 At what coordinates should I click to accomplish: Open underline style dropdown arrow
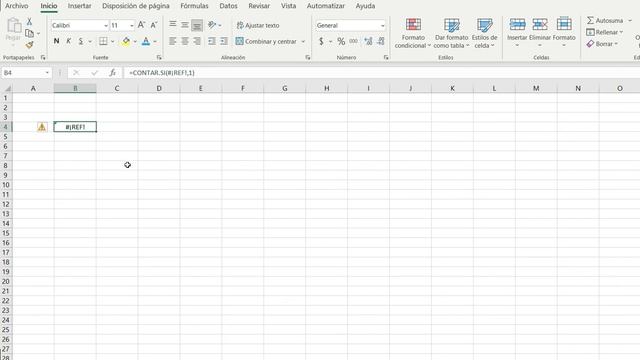90,42
